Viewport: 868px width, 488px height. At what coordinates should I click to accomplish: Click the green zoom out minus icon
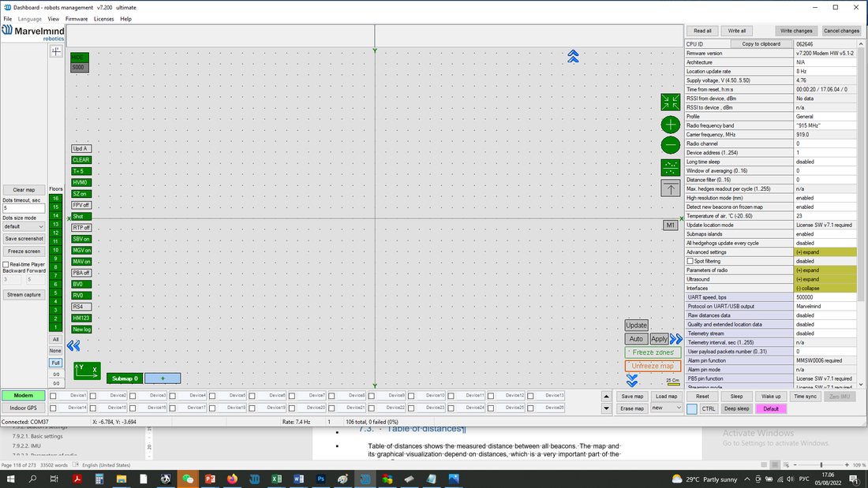tap(671, 145)
